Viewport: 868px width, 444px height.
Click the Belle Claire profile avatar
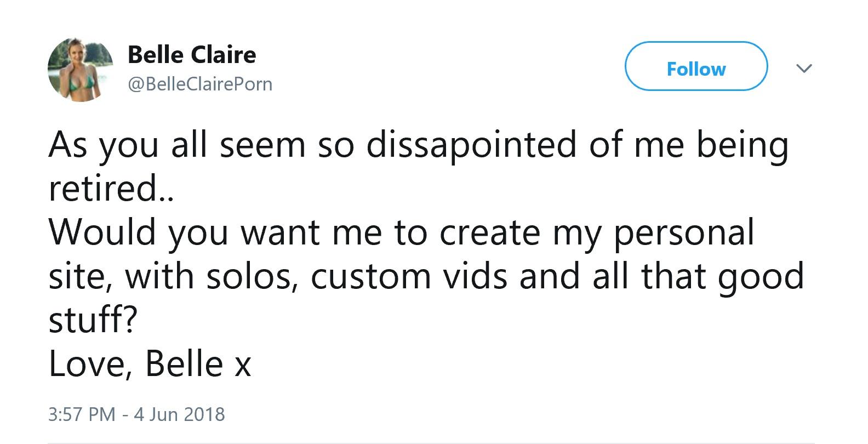coord(80,70)
